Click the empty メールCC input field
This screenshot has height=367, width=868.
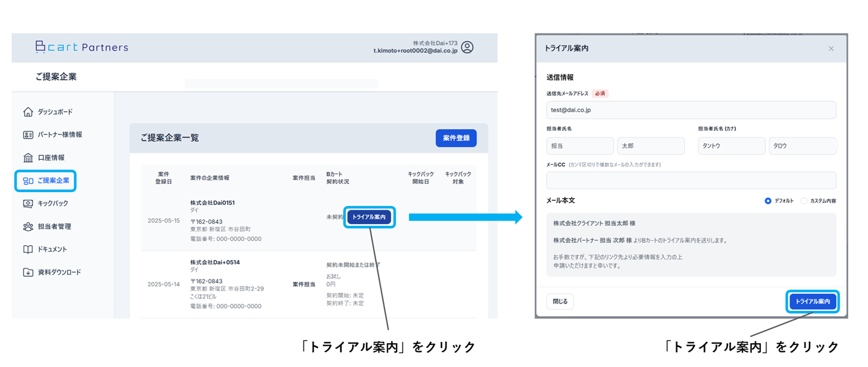tap(691, 180)
